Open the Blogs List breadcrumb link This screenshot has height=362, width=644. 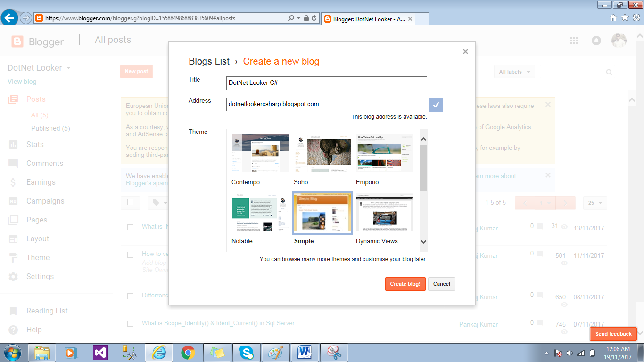[x=209, y=61]
